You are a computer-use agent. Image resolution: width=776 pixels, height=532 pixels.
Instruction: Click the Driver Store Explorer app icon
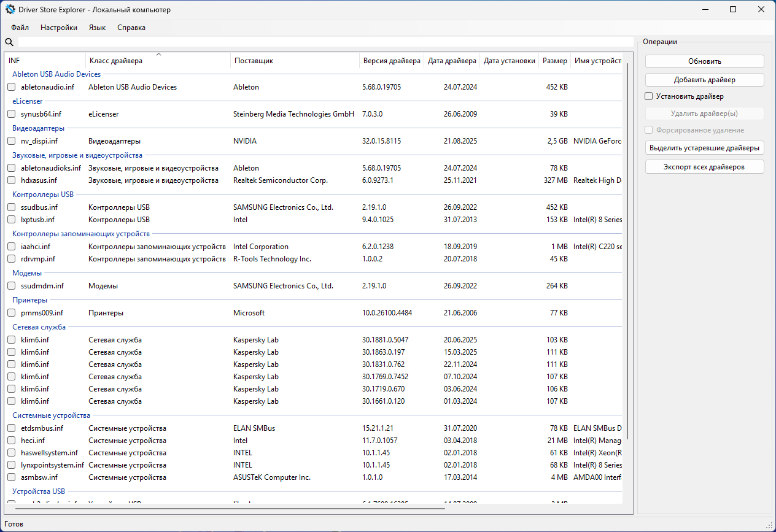(10, 10)
